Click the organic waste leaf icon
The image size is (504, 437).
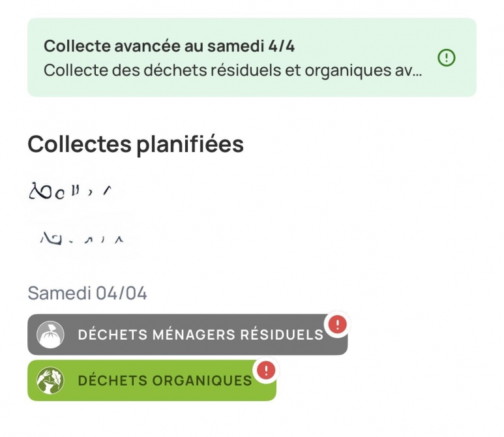click(x=50, y=380)
